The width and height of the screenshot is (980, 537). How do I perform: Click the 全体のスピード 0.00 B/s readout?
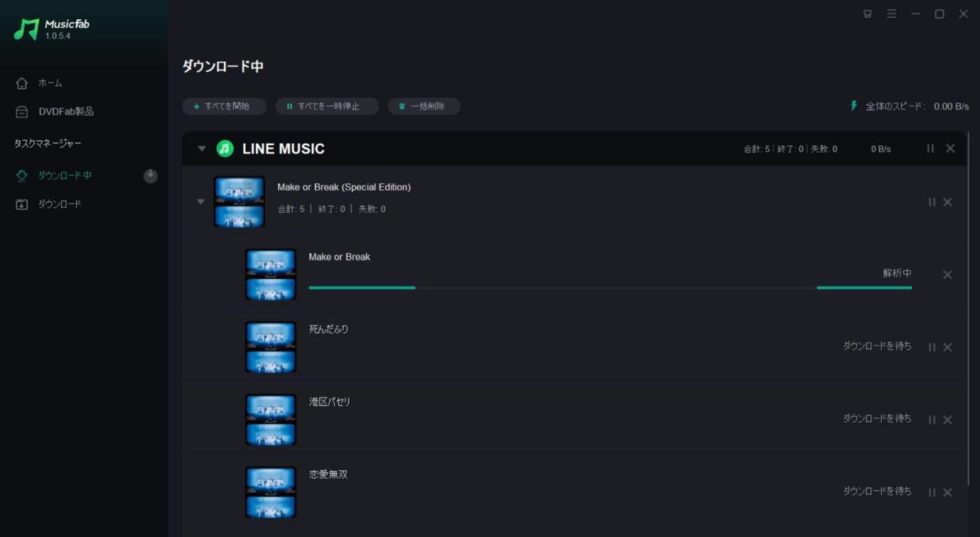pyautogui.click(x=917, y=106)
